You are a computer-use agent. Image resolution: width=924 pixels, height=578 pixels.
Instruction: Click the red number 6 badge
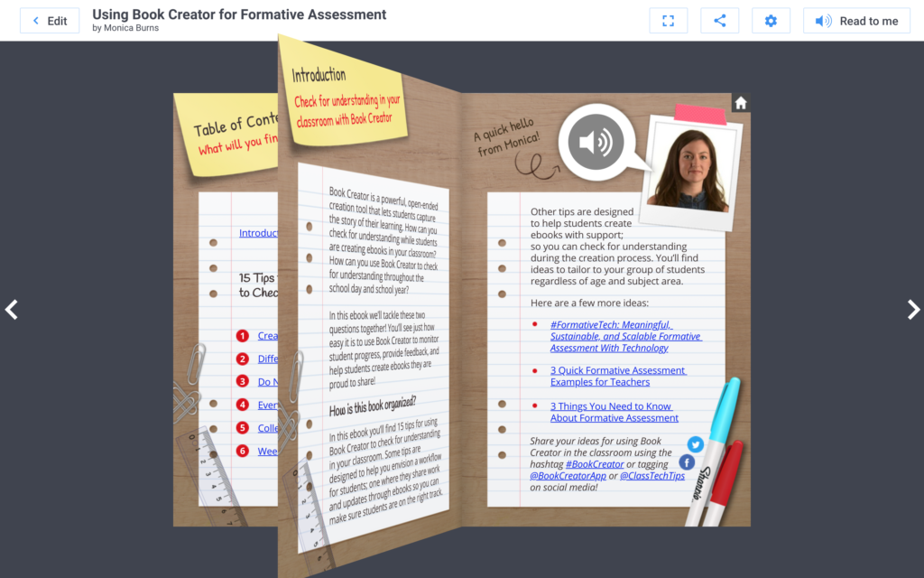(242, 451)
